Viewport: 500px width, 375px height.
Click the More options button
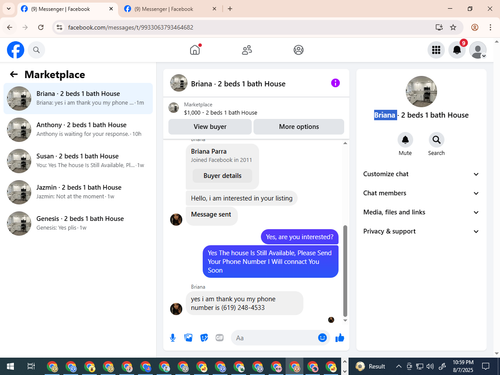coord(299,127)
